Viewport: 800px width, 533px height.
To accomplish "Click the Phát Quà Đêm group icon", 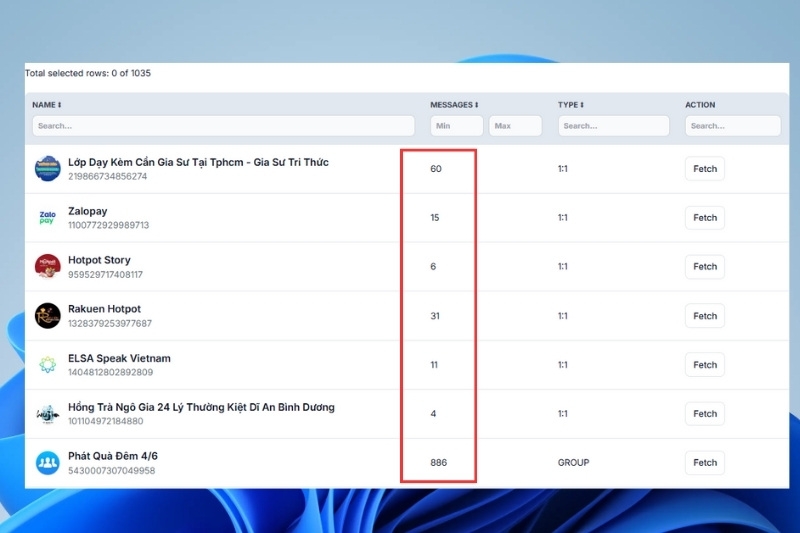I will point(47,463).
